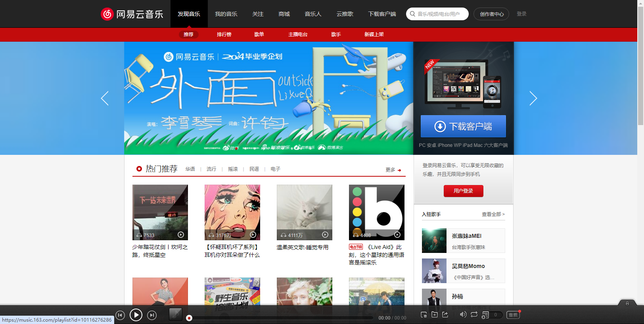Open picture-in-picture mini player icon
Viewport: 644px width, 324px height.
(424, 315)
